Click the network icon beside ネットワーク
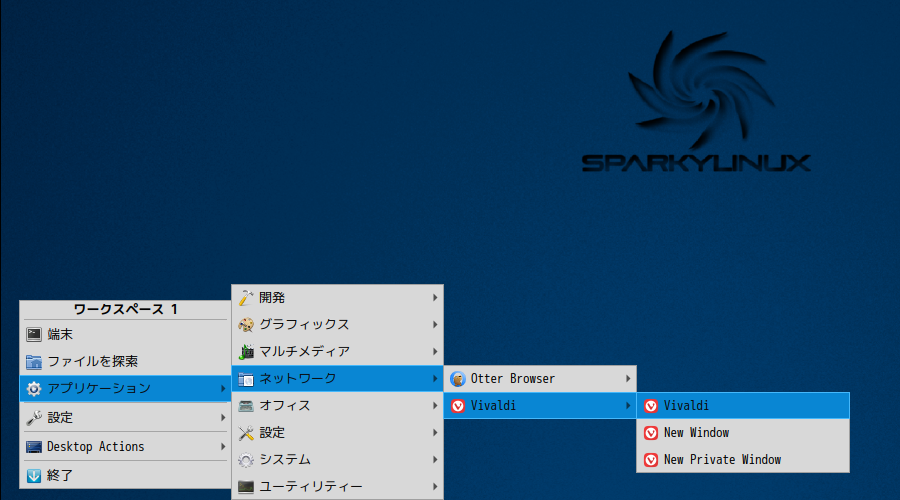This screenshot has width=900, height=500. [x=246, y=379]
